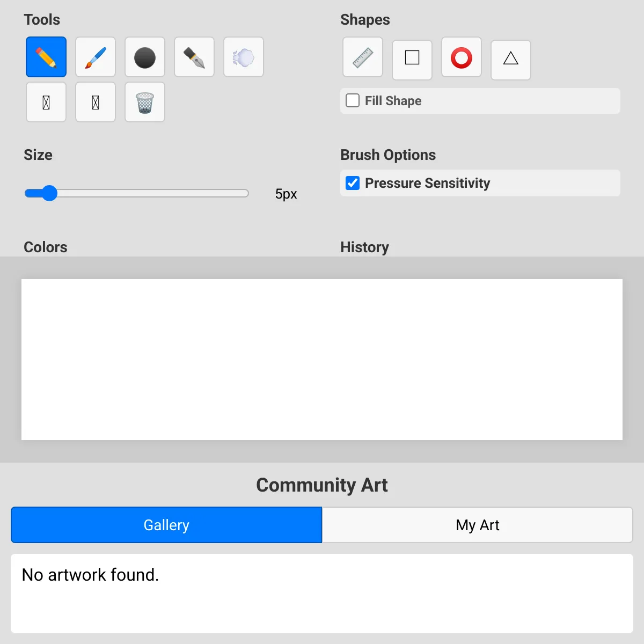This screenshot has height=644, width=644.
Task: Choose the black circle tool
Action: (x=145, y=57)
